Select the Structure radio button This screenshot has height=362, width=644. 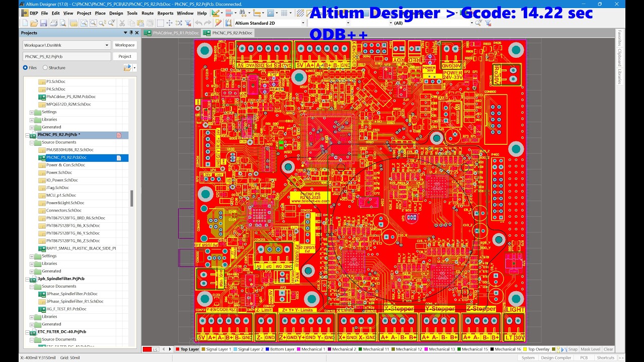coord(45,67)
